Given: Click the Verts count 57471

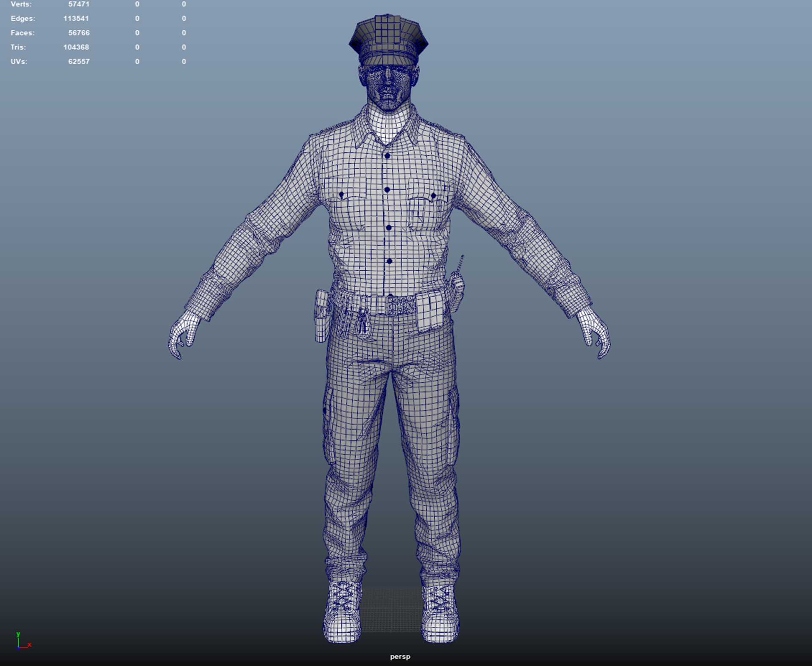Looking at the screenshot, I should [79, 4].
